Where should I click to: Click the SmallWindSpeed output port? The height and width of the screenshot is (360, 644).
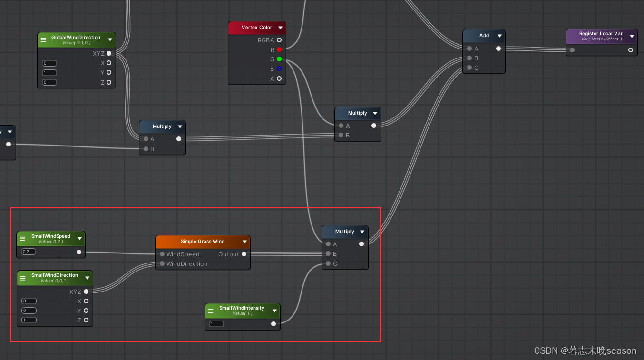coord(79,252)
